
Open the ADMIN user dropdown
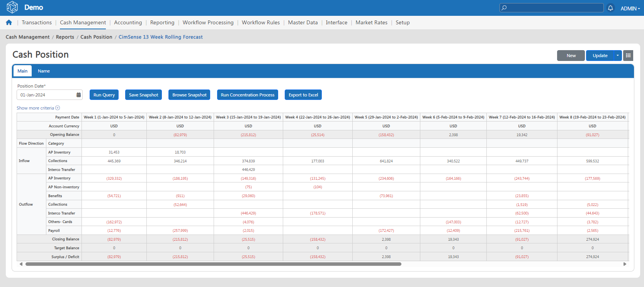pyautogui.click(x=630, y=8)
